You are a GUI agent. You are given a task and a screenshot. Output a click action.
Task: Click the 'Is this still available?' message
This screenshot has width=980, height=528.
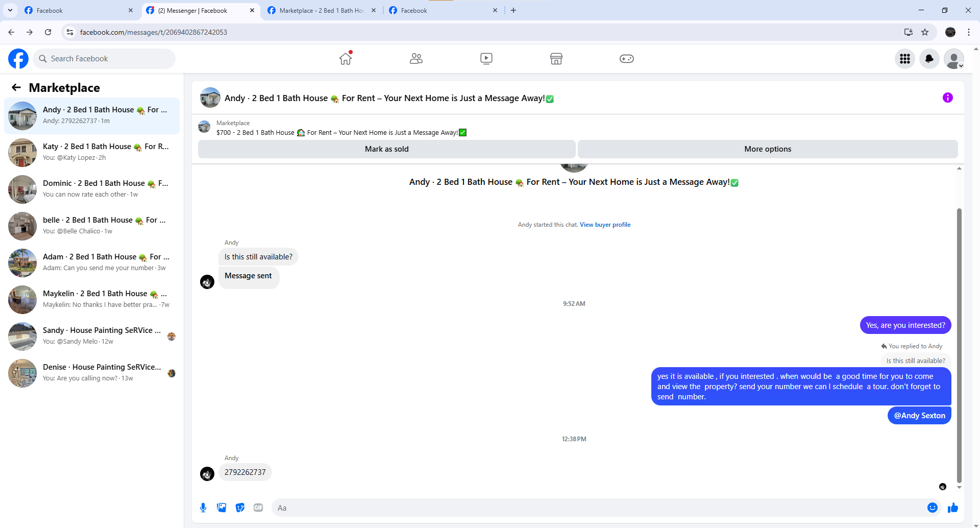click(x=258, y=257)
